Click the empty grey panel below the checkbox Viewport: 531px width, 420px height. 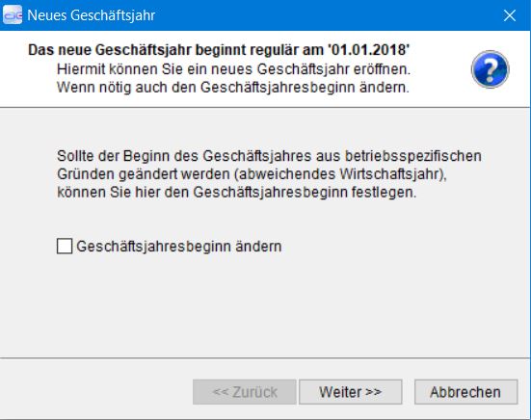point(266,304)
